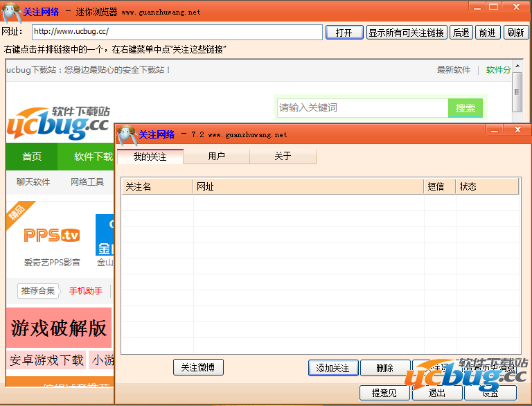Viewport: 532px width, 406px height.
Task: Click the 短信 column header
Action: [x=440, y=186]
